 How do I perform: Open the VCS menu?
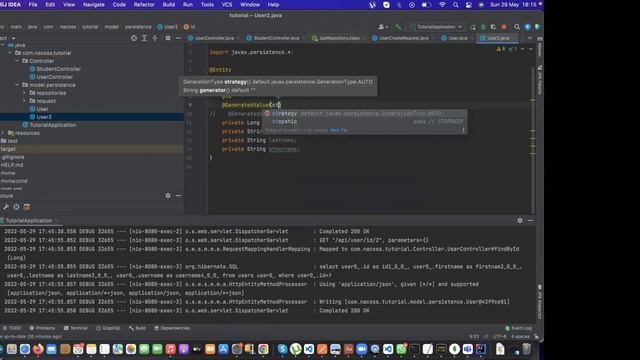(227, 5)
